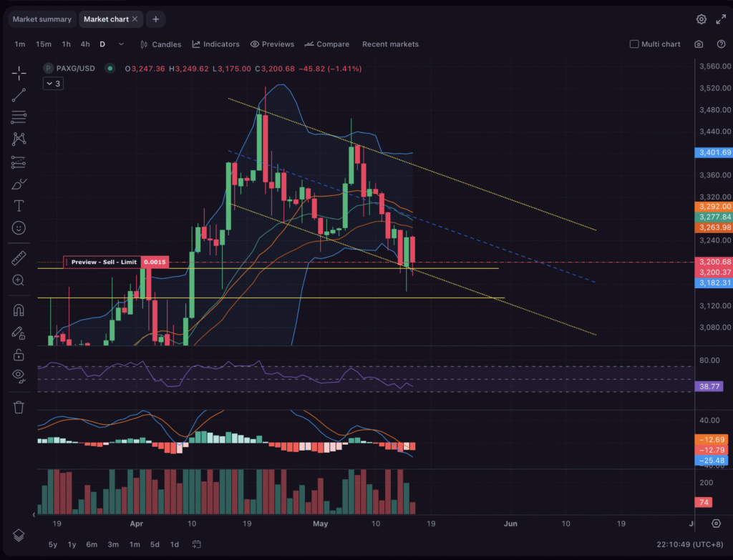
Task: Expand the timeframe dropdown chevron
Action: pyautogui.click(x=121, y=44)
